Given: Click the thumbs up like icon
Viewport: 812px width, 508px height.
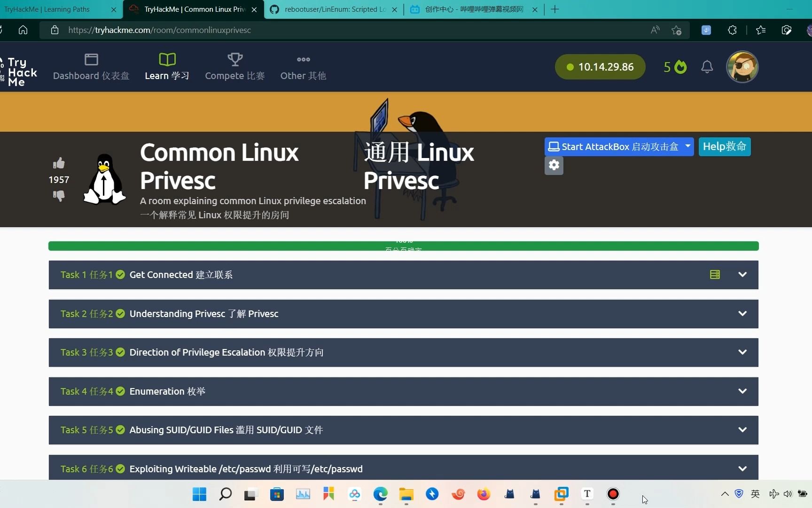Looking at the screenshot, I should (59, 163).
